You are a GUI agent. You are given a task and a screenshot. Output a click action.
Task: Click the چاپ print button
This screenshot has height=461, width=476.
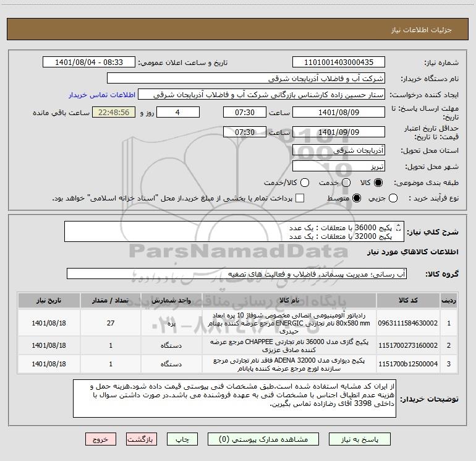coord(182,439)
